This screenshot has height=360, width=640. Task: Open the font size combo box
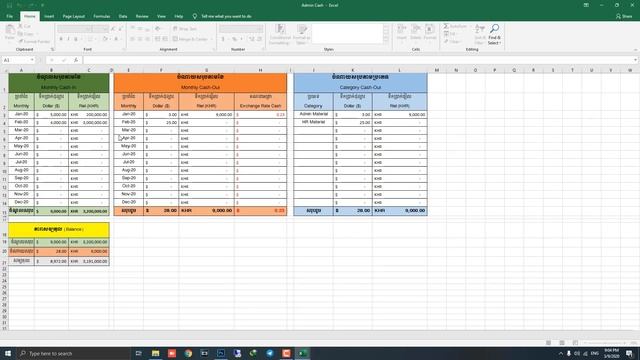[100, 29]
